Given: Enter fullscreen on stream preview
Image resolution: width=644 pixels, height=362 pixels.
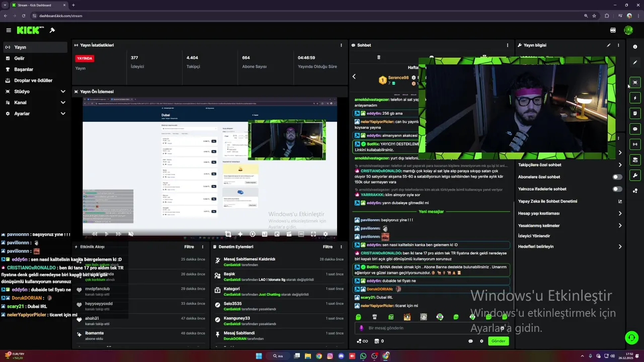Looking at the screenshot, I should coord(313,234).
